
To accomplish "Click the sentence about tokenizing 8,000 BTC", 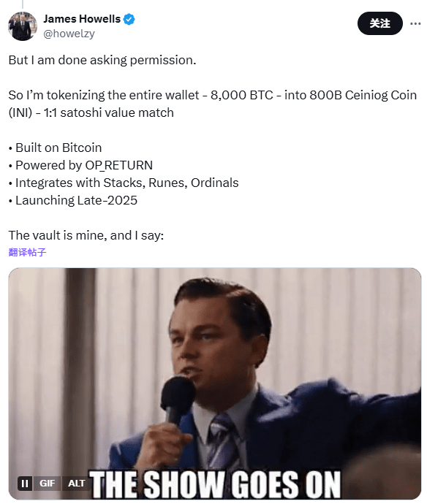I will point(212,104).
